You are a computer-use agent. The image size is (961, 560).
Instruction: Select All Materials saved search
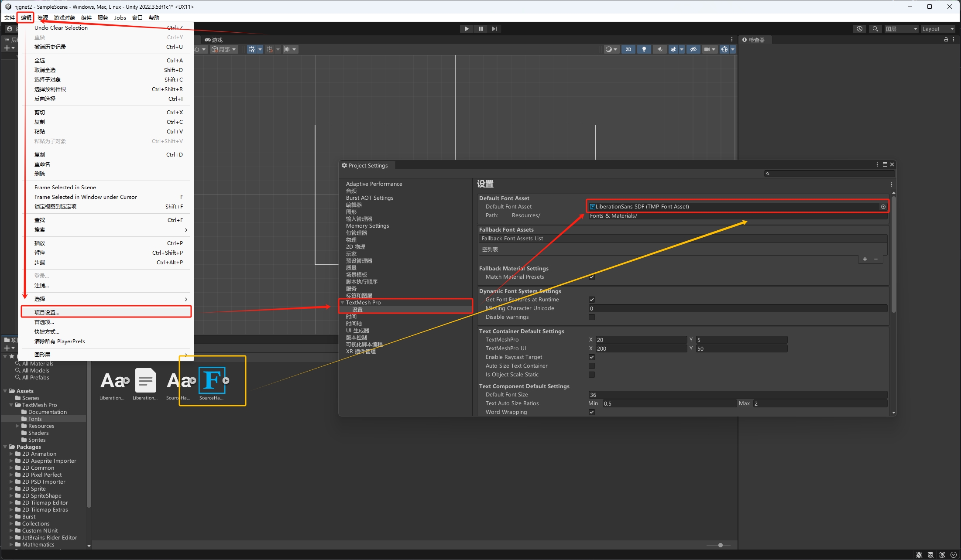(38, 364)
